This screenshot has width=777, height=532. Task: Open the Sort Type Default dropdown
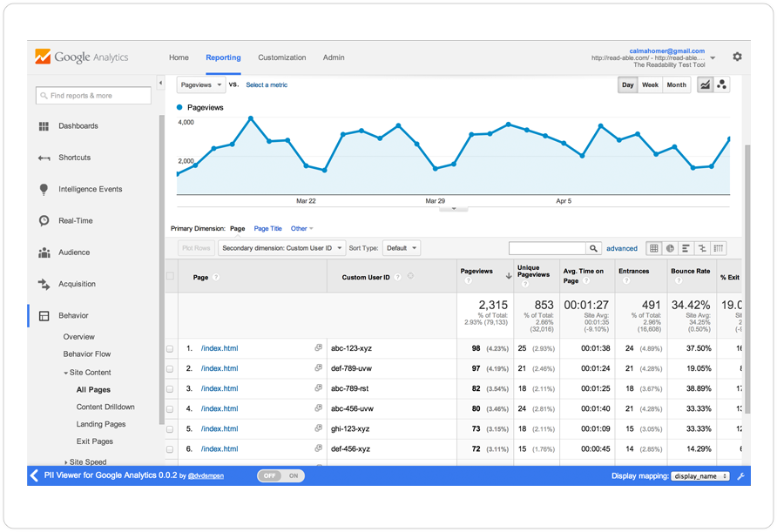coord(402,248)
